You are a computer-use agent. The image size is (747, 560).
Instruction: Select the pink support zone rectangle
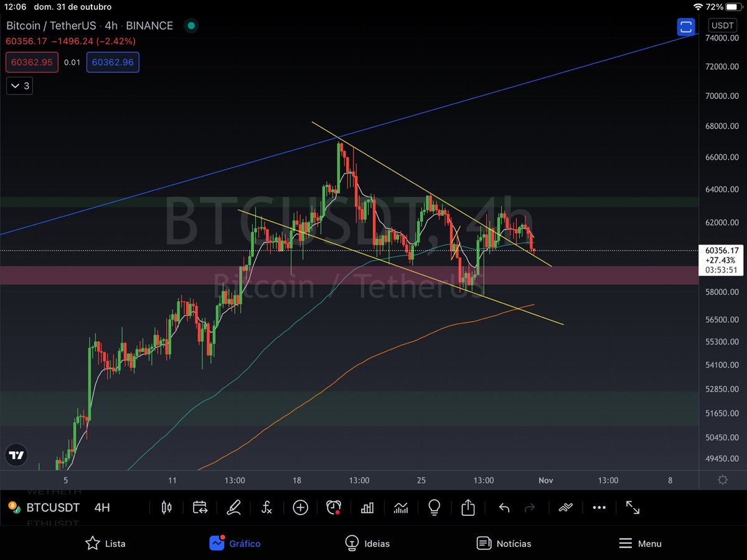(349, 275)
